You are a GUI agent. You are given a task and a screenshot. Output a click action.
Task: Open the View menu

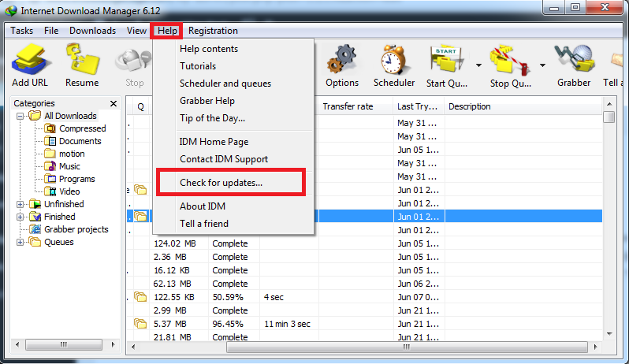[x=136, y=31]
